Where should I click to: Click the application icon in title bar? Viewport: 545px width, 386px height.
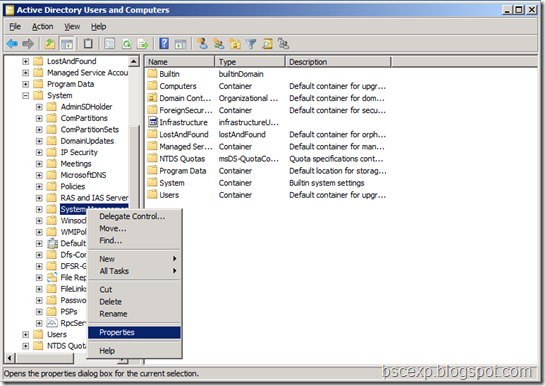[9, 10]
